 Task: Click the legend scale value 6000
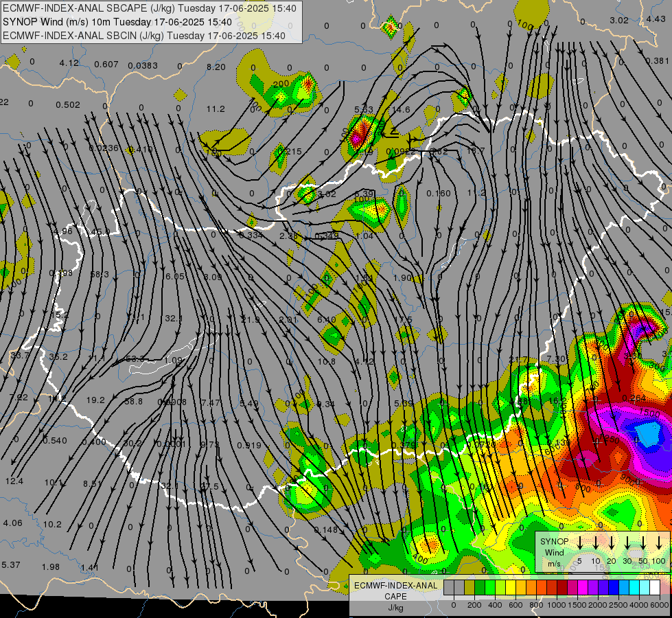click(660, 605)
